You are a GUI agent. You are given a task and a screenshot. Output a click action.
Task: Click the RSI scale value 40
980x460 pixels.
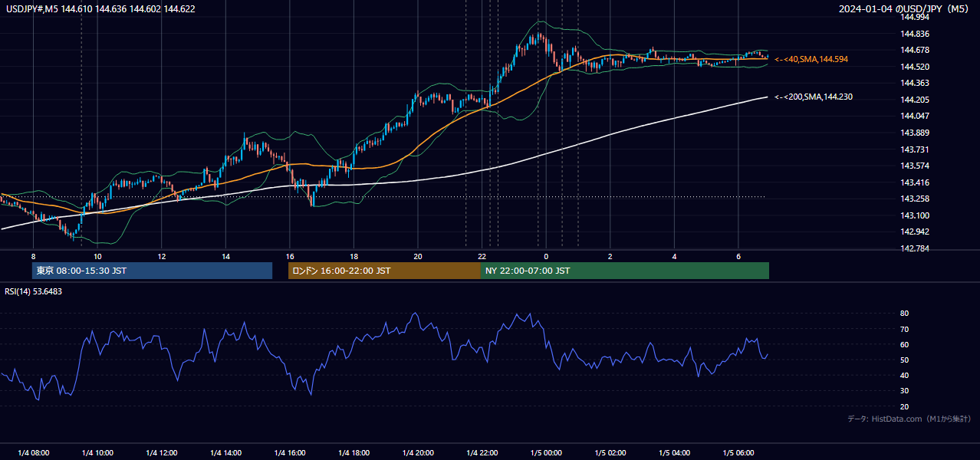(904, 375)
